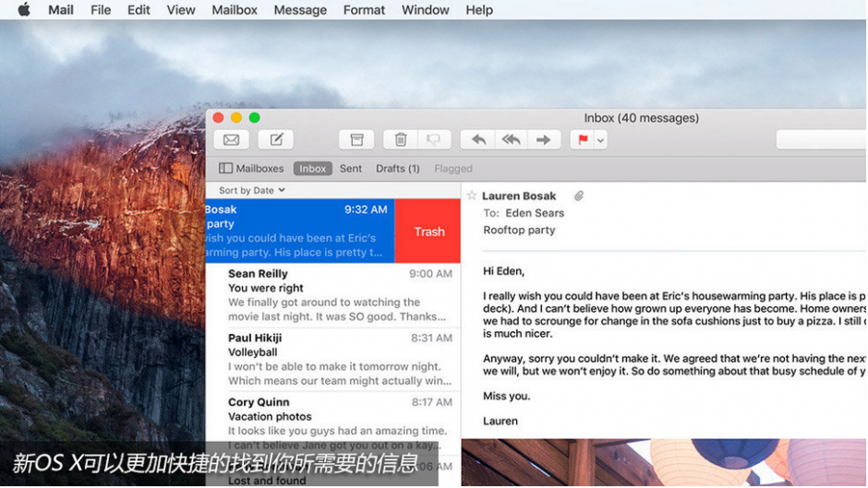Click the Get Mail envelope icon

tap(232, 140)
